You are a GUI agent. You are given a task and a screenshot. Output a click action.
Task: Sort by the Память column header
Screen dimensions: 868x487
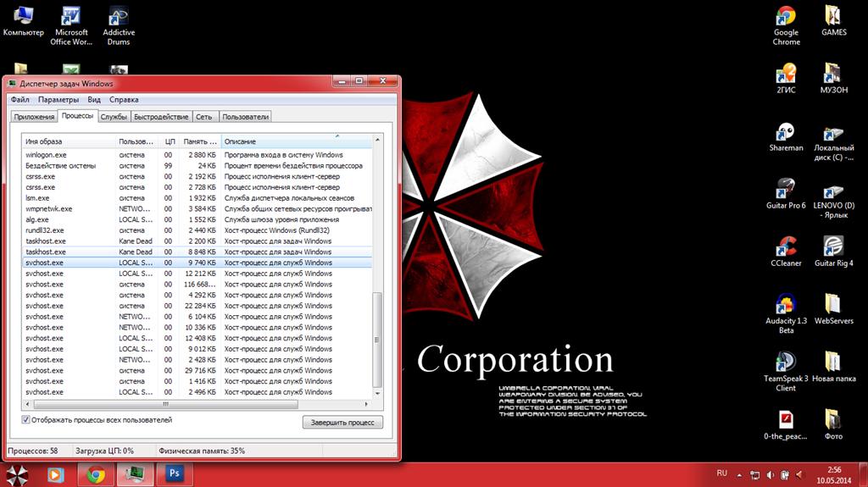tap(200, 141)
